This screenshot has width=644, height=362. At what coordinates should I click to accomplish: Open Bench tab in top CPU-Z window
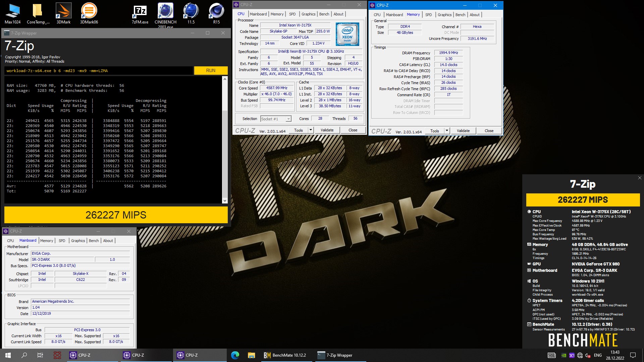point(324,14)
